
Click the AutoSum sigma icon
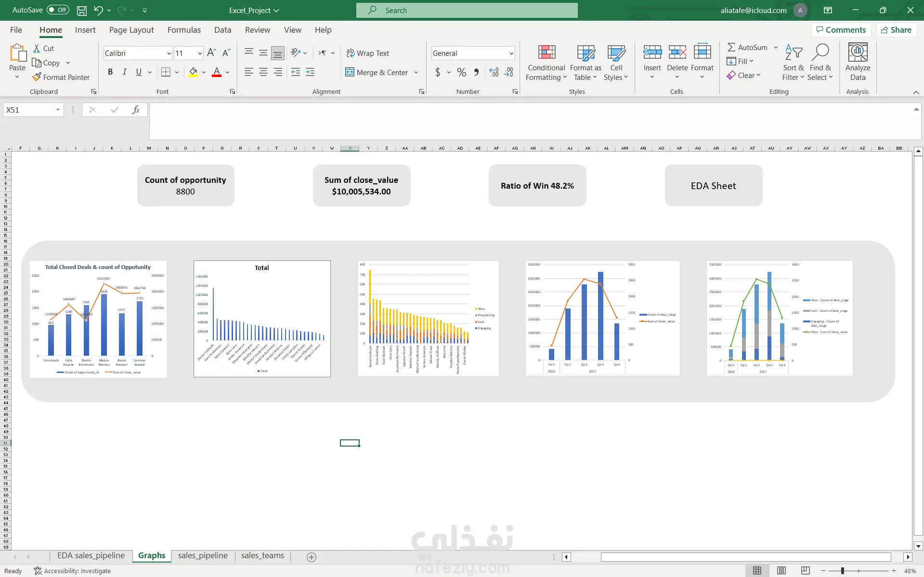tap(731, 47)
